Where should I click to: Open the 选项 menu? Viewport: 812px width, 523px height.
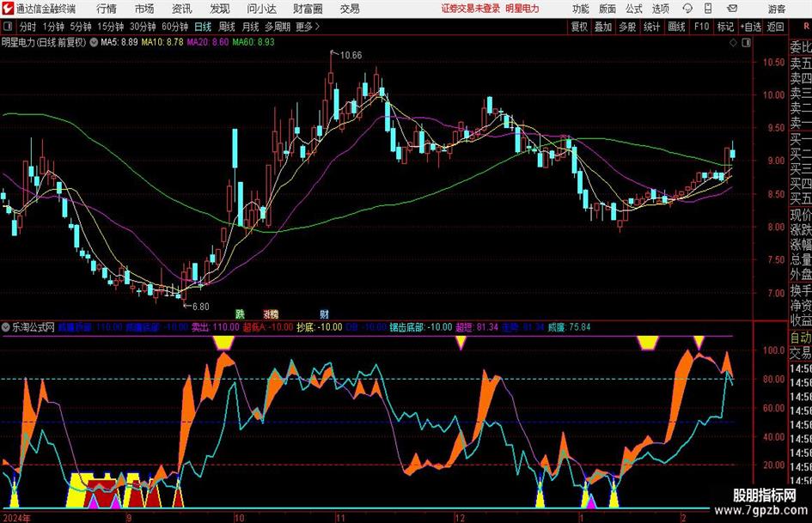[x=660, y=9]
